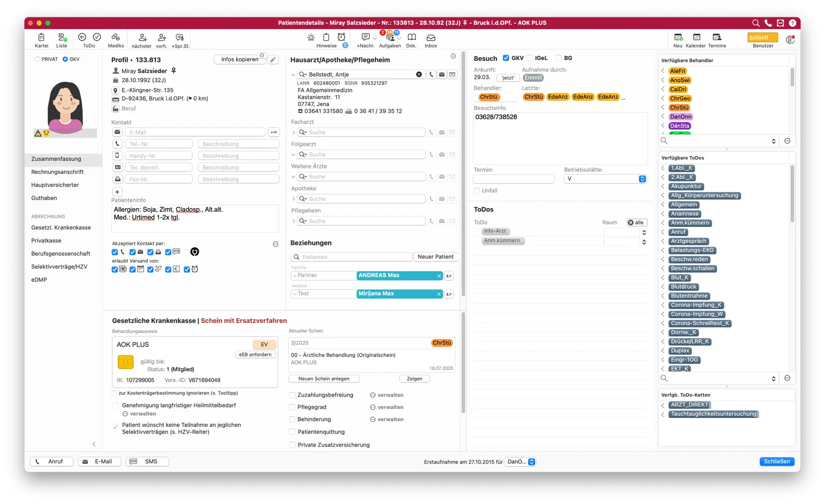Click the phone icon next to Bellstedt, Antje
The image size is (825, 504).
[x=431, y=74]
